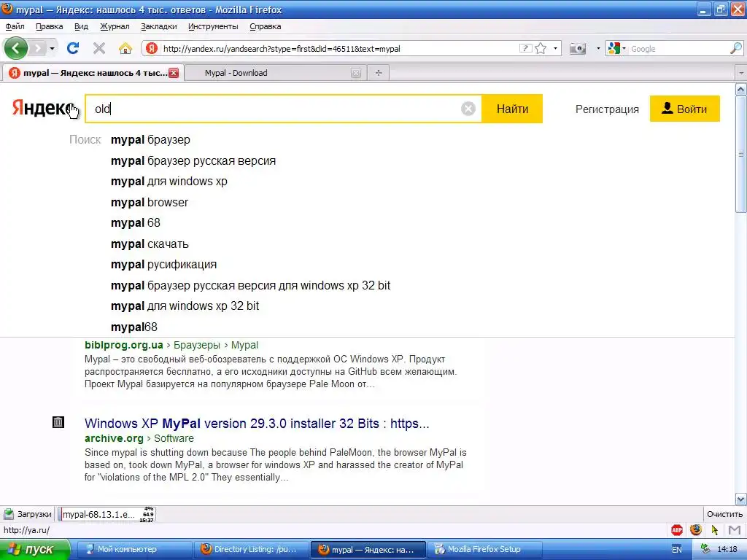Click the Firefox globe icon in status bar
The width and height of the screenshot is (747, 560).
(x=695, y=530)
